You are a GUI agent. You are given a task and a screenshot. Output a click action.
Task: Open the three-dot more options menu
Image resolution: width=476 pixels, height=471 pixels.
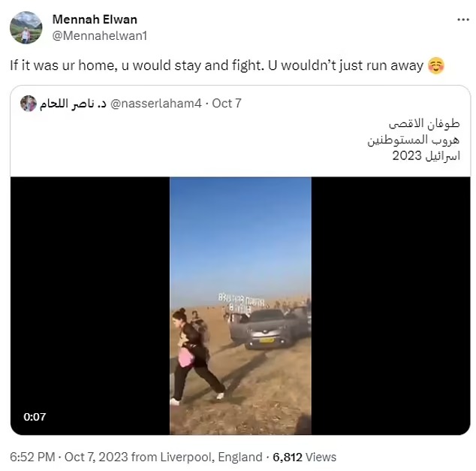[x=463, y=20]
